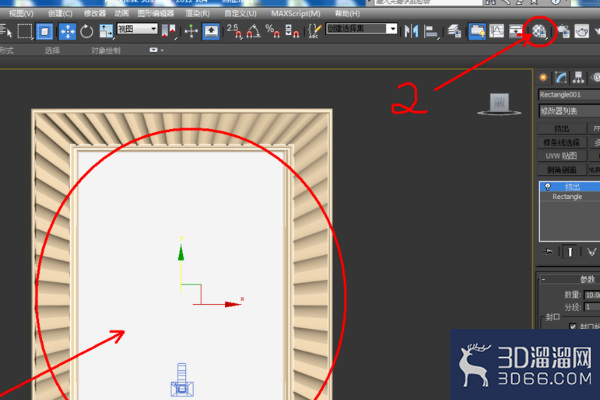Open the 动画 menu
The height and width of the screenshot is (400, 600).
pos(122,14)
